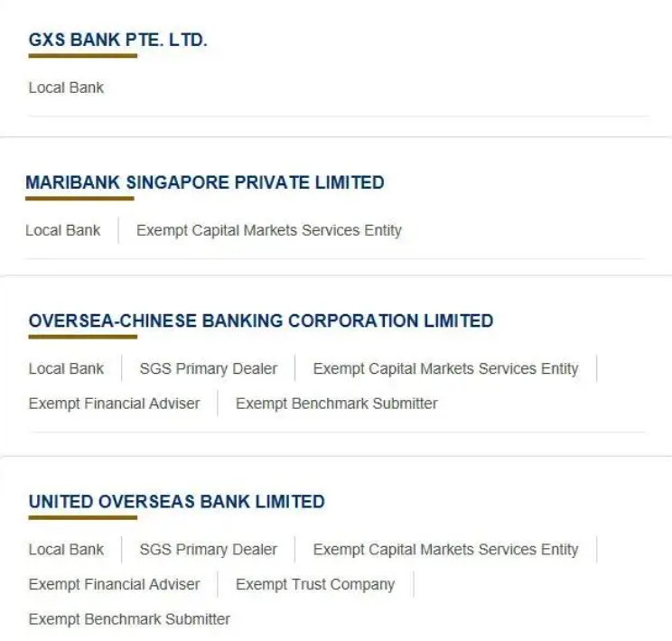Click Local Bank label under GXS Bank

[x=66, y=88]
